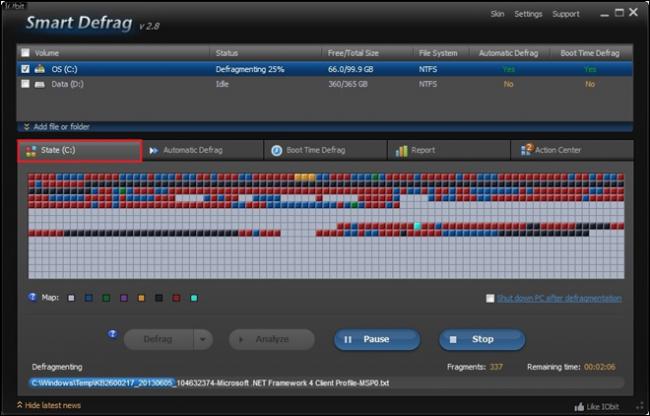The height and width of the screenshot is (416, 650).
Task: Click the Like IObit thumbs-up icon
Action: coord(580,406)
